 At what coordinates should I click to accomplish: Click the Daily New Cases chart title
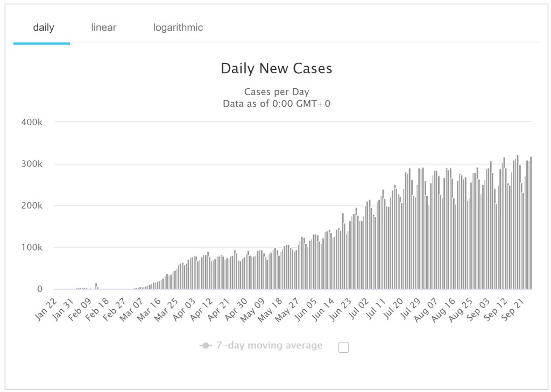coord(276,69)
